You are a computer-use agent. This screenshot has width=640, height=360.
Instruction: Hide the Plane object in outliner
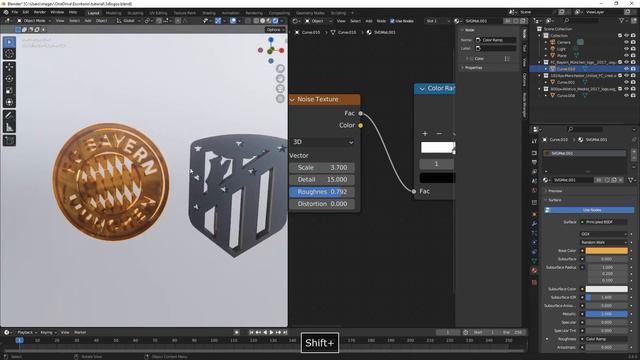pyautogui.click(x=627, y=55)
